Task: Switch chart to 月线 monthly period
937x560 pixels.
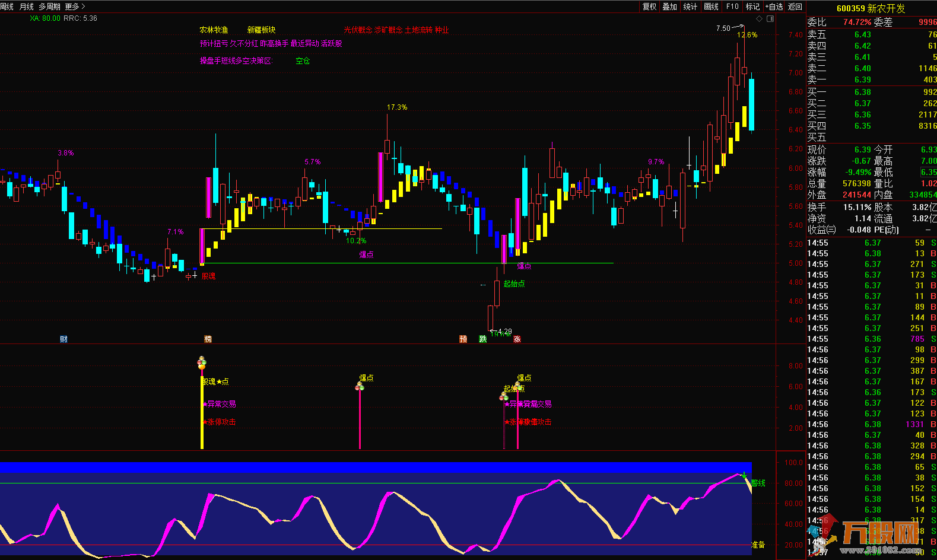Action: pos(26,7)
